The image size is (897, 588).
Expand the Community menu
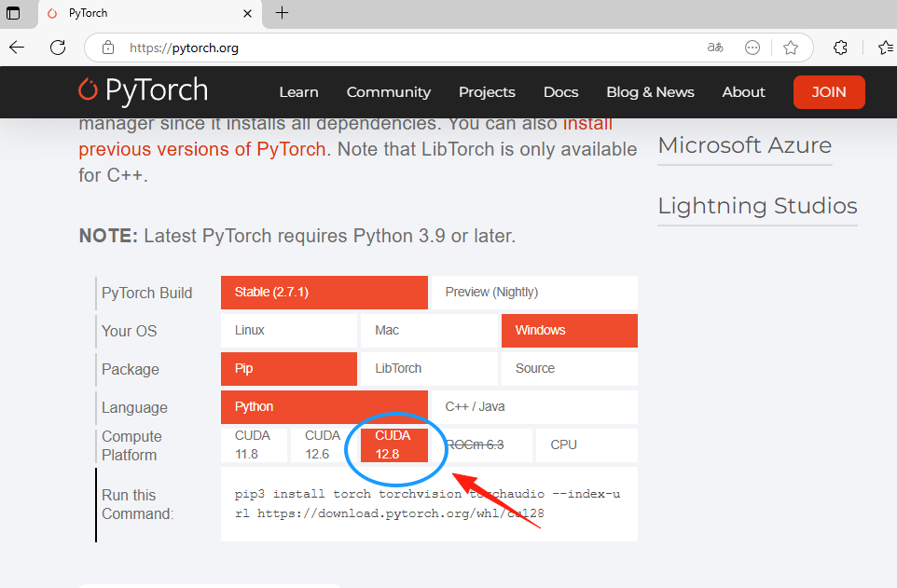tap(388, 92)
